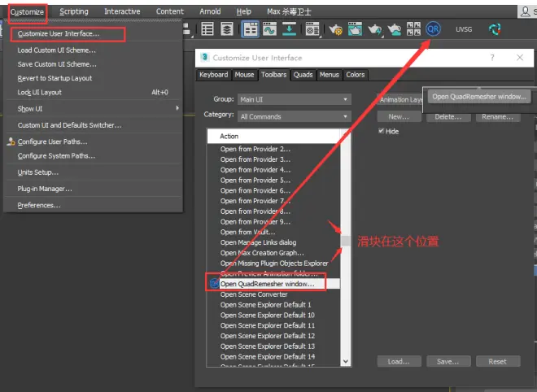Image resolution: width=537 pixels, height=392 pixels.
Task: Uncheck the Hide checkbox
Action: click(381, 131)
